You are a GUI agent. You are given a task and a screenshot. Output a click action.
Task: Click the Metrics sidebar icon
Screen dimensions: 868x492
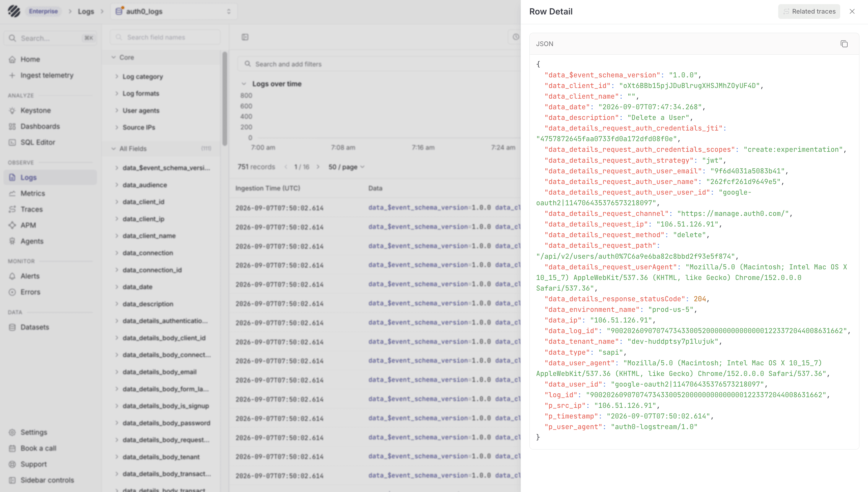12,193
